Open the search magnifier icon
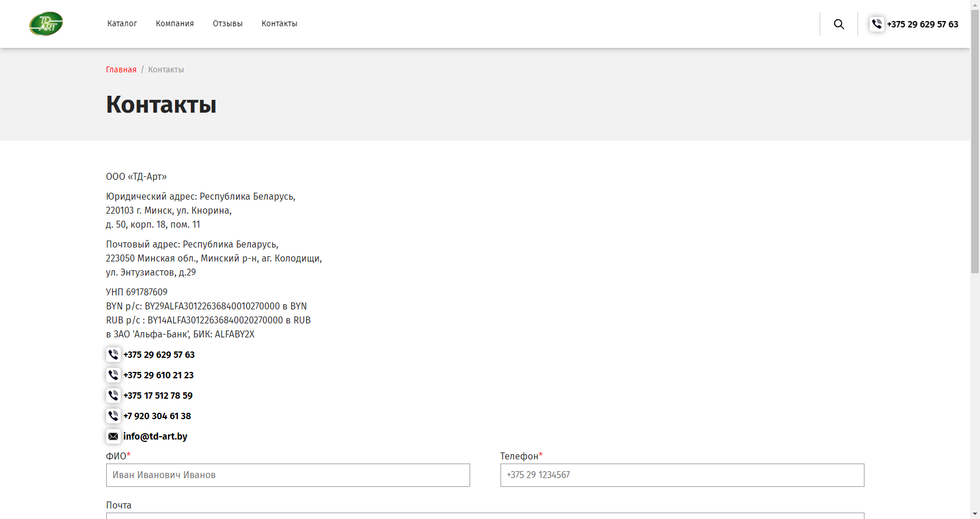980x519 pixels. 839,24
